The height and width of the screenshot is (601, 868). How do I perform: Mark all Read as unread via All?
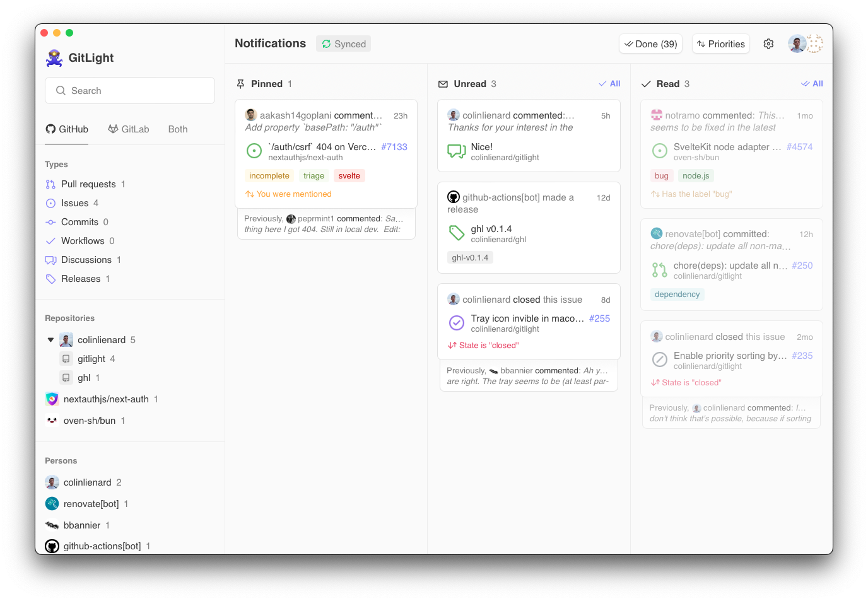pos(812,83)
